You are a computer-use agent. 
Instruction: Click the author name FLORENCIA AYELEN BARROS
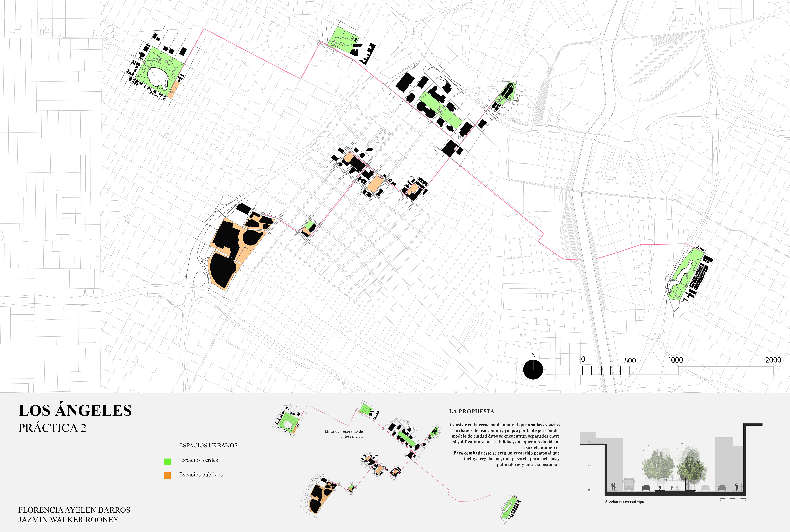point(74,510)
